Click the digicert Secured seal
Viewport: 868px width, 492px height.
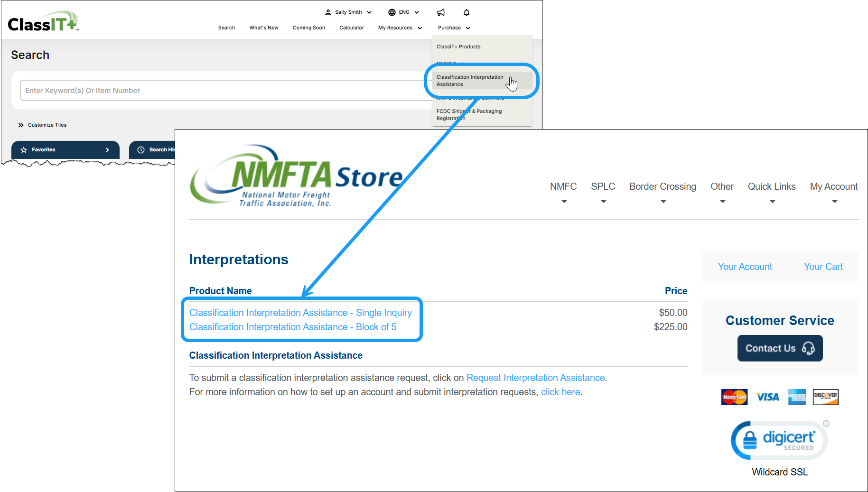pyautogui.click(x=779, y=440)
